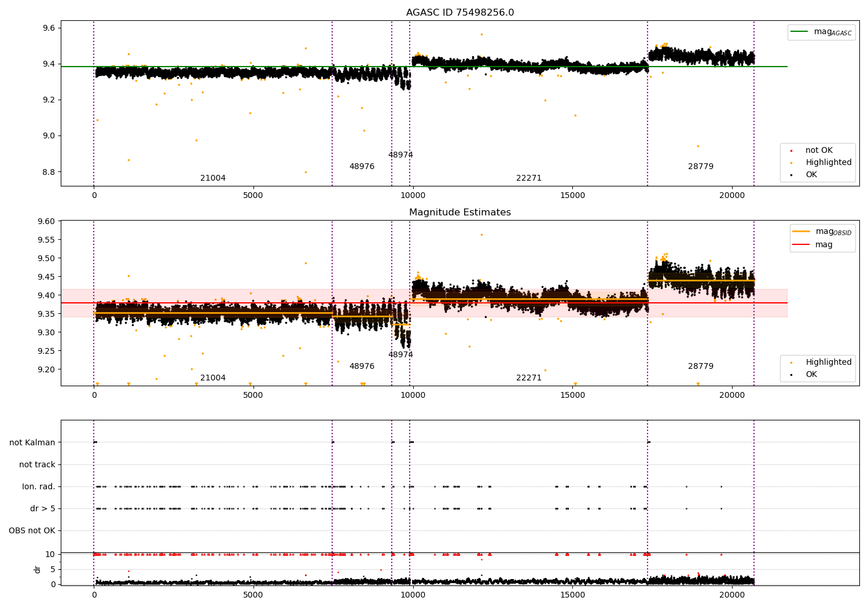Click the 'Magnitude Estimates' plot title

coord(460,213)
